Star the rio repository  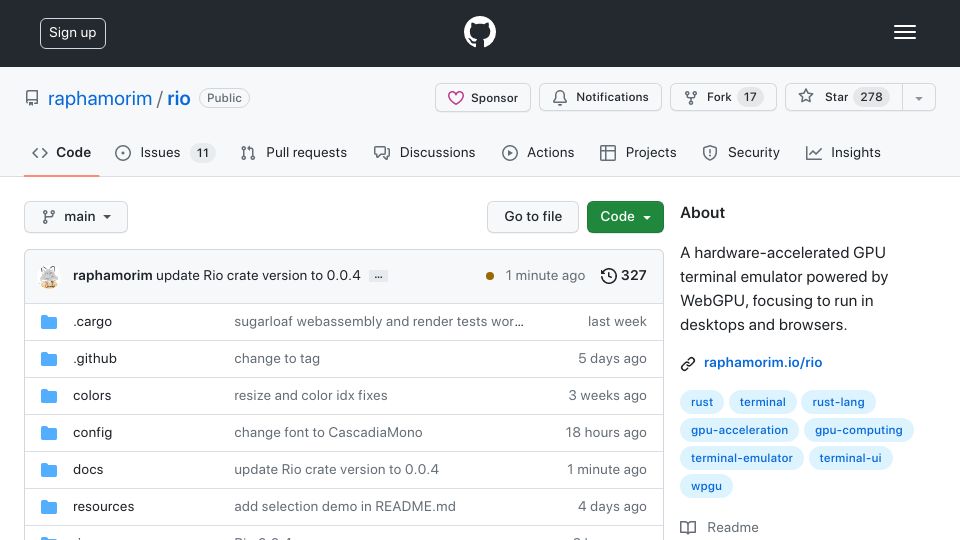pyautogui.click(x=844, y=97)
